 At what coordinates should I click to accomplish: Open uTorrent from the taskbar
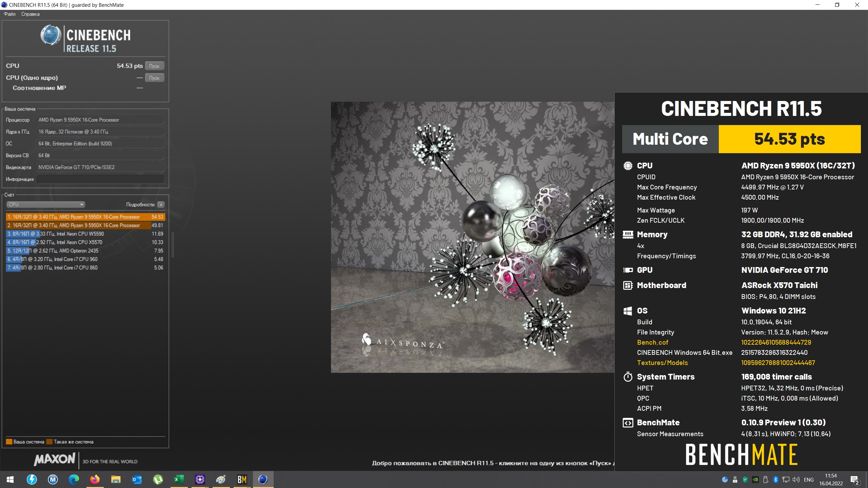(x=158, y=480)
